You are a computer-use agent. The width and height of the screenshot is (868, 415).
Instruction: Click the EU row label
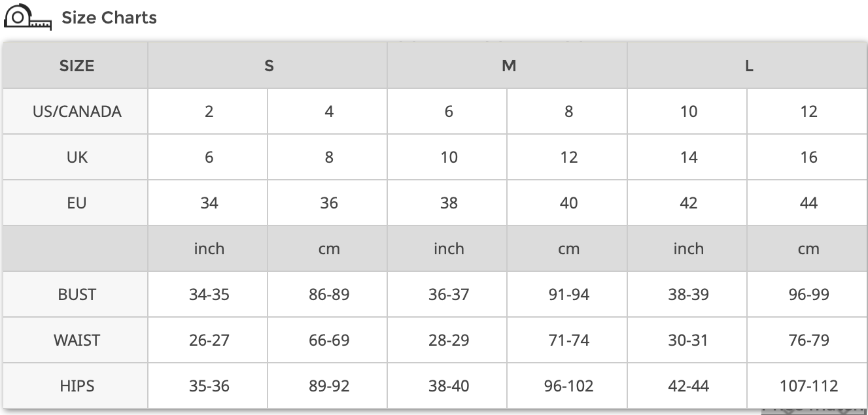[x=77, y=203]
